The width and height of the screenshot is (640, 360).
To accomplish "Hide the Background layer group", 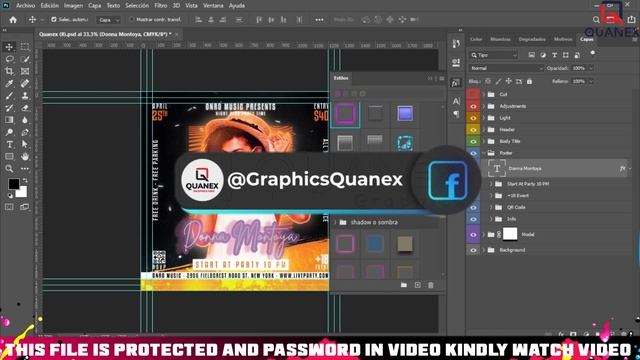I will click(473, 250).
